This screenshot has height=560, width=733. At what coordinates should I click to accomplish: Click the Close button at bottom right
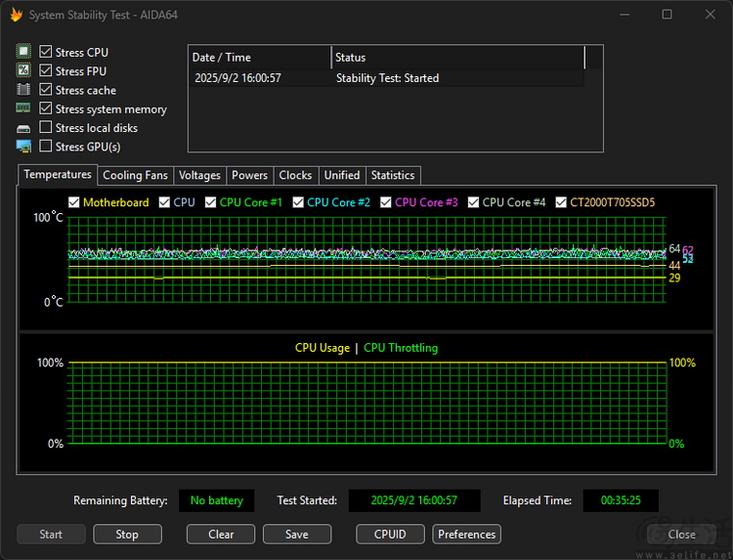point(681,535)
